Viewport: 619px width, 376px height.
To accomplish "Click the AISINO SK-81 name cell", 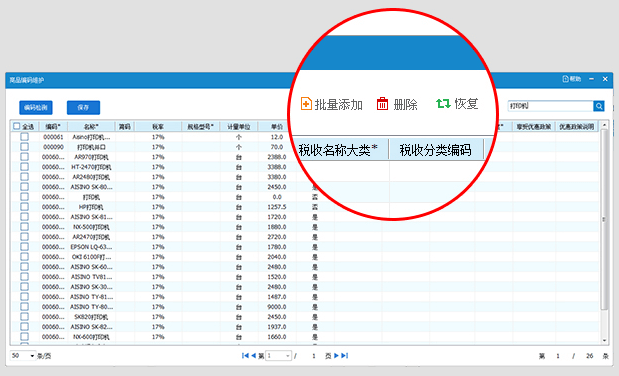I will [91, 217].
